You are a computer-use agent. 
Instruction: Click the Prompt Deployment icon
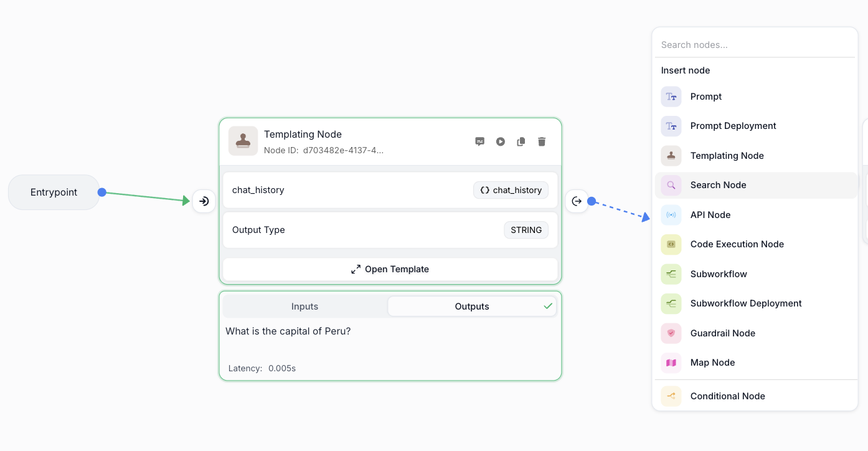[x=671, y=126]
